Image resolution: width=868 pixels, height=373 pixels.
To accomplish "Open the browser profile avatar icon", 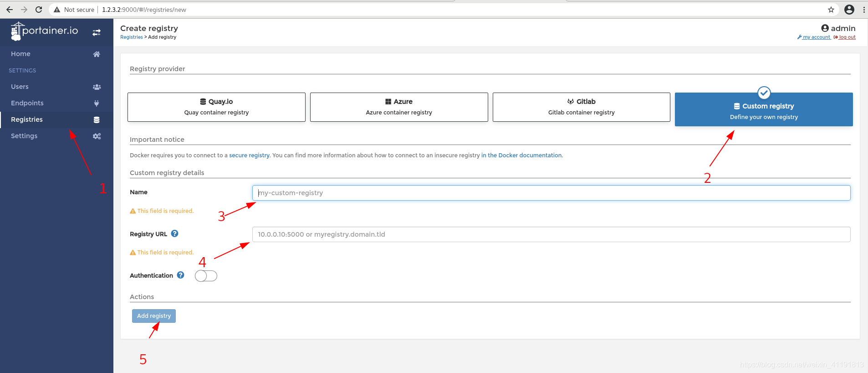I will click(x=849, y=10).
